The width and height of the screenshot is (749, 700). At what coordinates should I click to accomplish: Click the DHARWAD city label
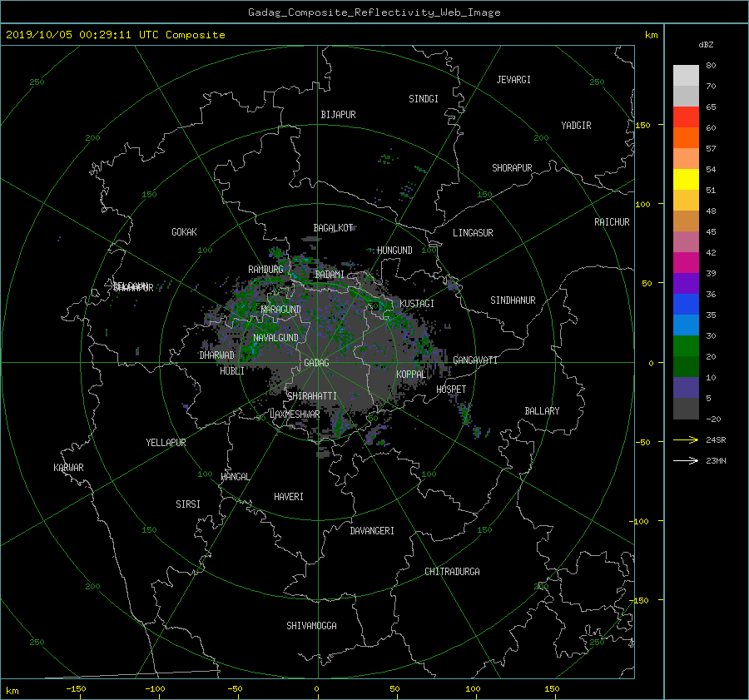click(x=216, y=355)
